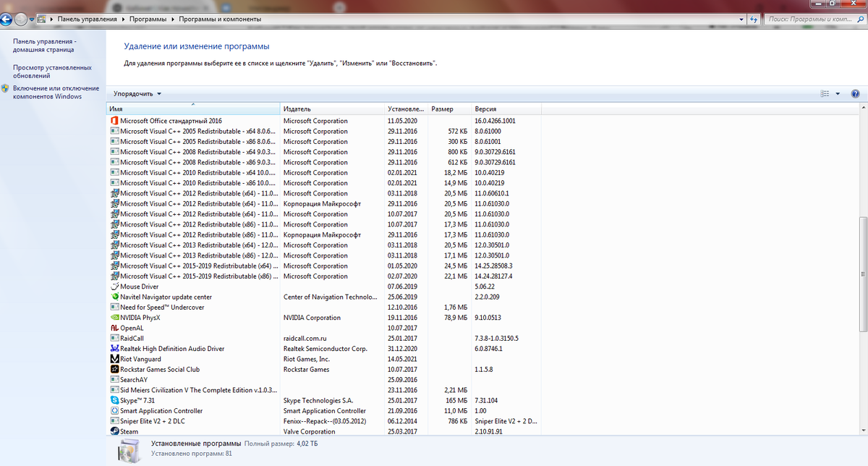Select the RaidCall icon in the list

(x=114, y=338)
